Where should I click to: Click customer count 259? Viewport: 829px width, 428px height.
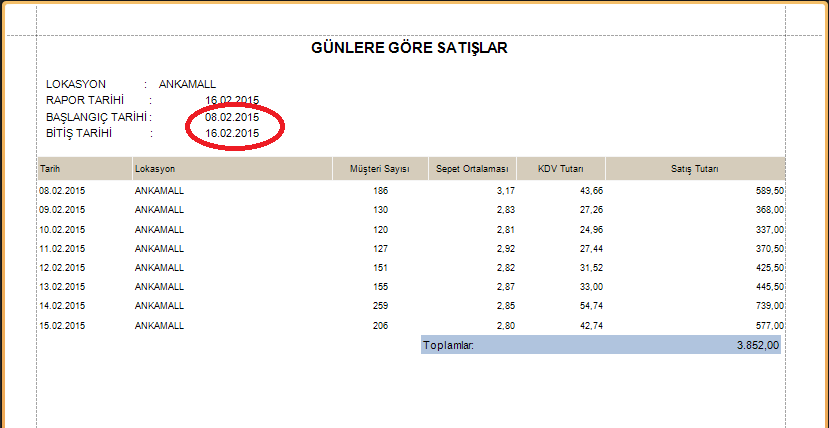tap(380, 305)
